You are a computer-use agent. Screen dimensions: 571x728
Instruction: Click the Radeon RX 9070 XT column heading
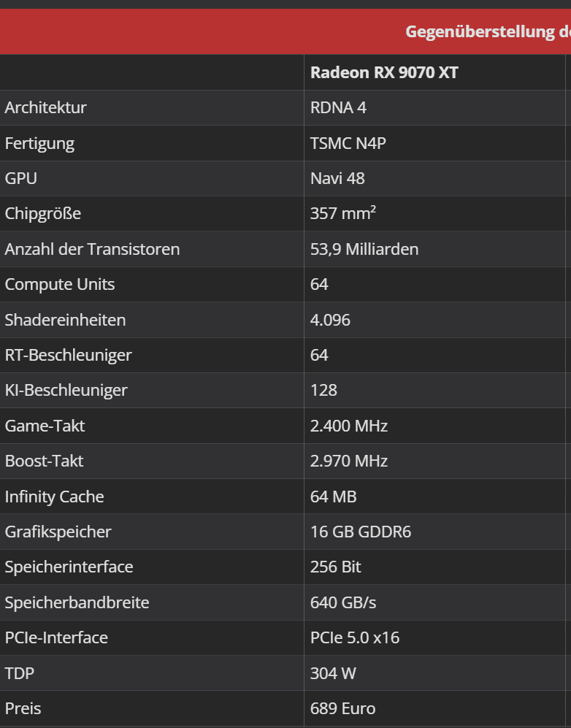384,72
